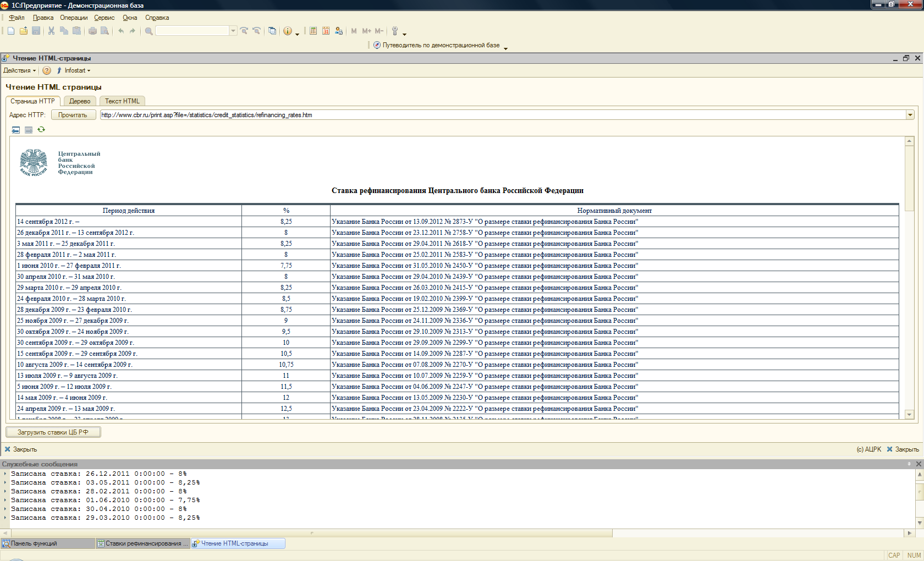
Task: Click the browser Back navigation icon
Action: [x=16, y=130]
